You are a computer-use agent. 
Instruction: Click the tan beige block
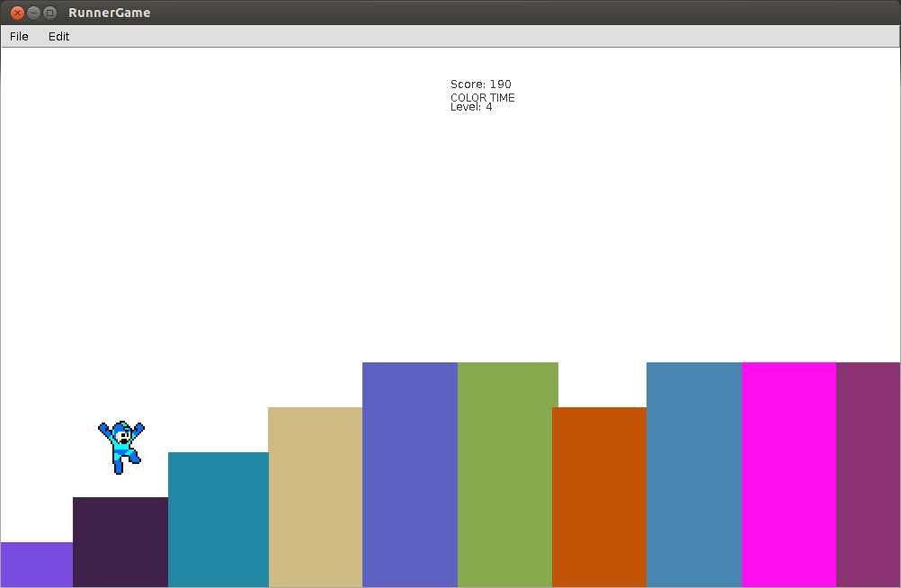pyautogui.click(x=316, y=497)
